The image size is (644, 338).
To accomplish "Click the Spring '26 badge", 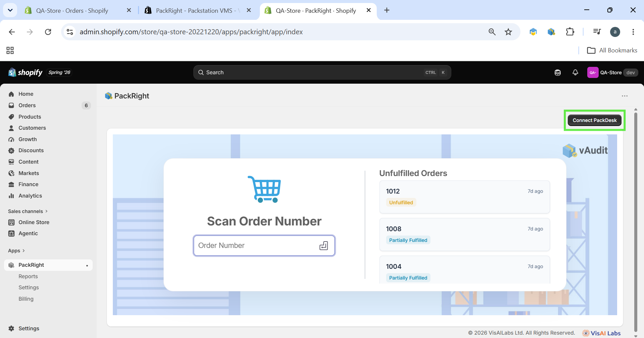I will (x=59, y=73).
